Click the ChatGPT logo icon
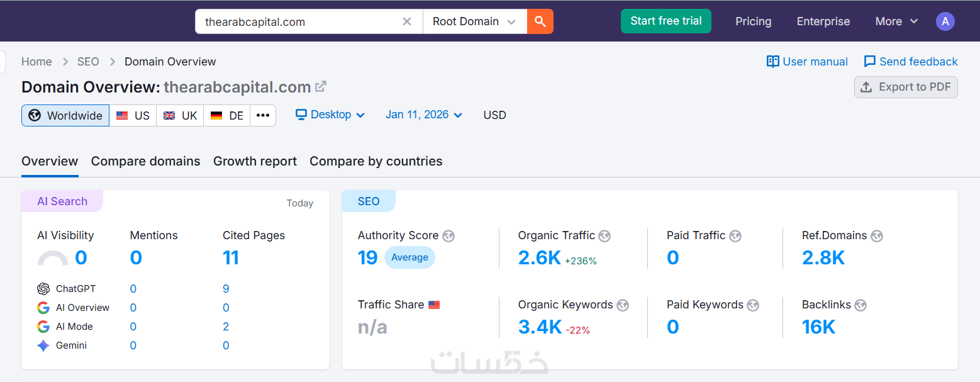The width and height of the screenshot is (980, 382). coord(43,289)
